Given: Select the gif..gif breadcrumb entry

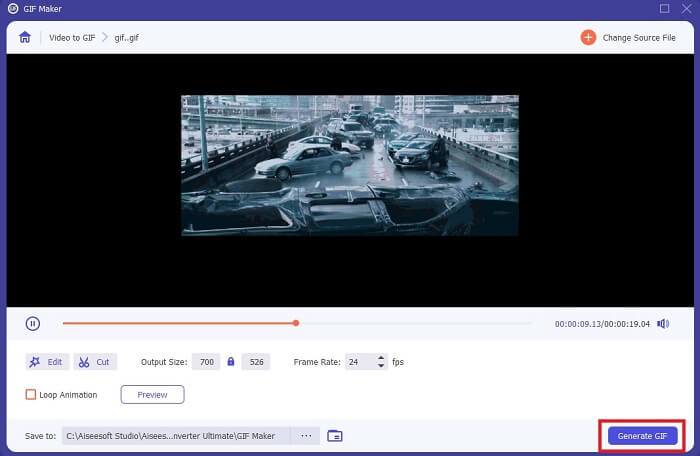Looking at the screenshot, I should 126,38.
